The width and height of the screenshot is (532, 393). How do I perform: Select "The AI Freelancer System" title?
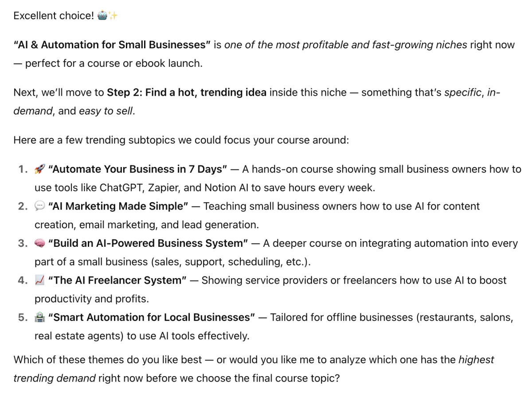click(117, 280)
